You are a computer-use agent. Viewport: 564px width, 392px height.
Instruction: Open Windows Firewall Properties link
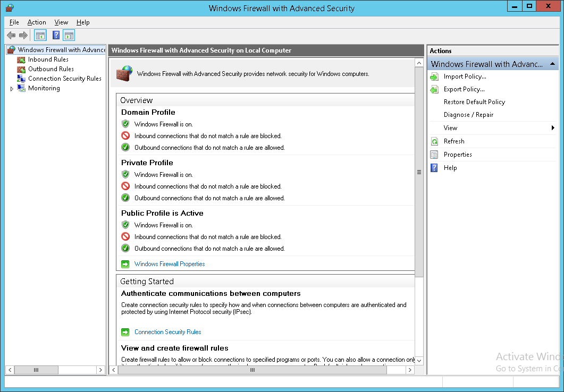coord(170,264)
